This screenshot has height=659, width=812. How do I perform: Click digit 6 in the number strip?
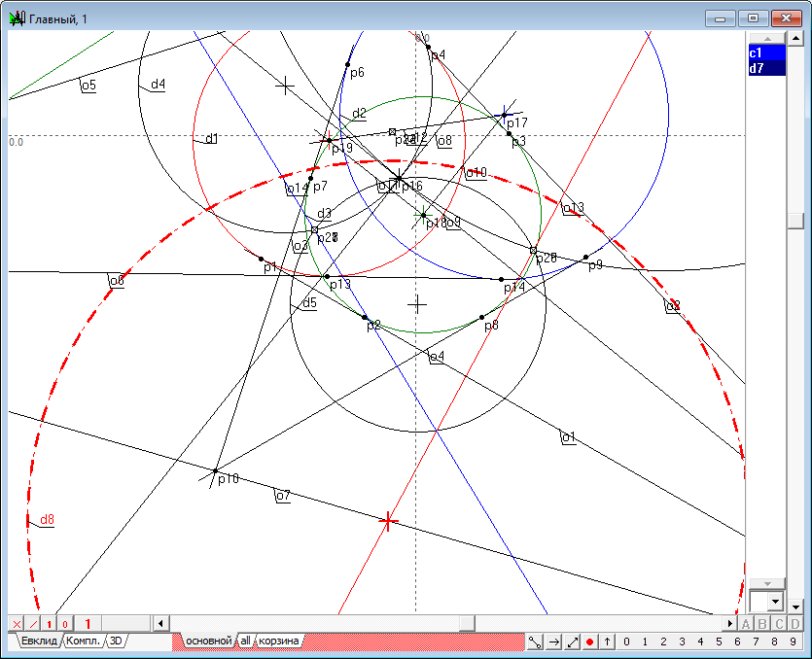pyautogui.click(x=737, y=642)
